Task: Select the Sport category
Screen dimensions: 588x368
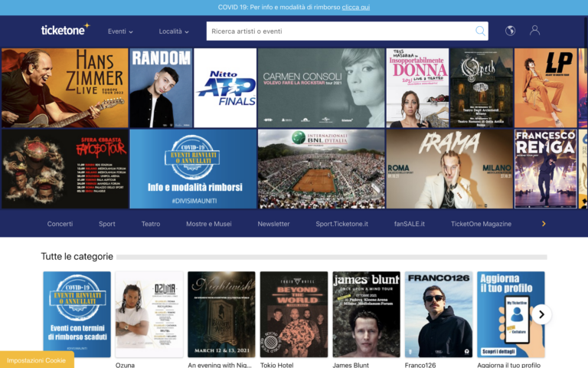Action: pos(107,224)
